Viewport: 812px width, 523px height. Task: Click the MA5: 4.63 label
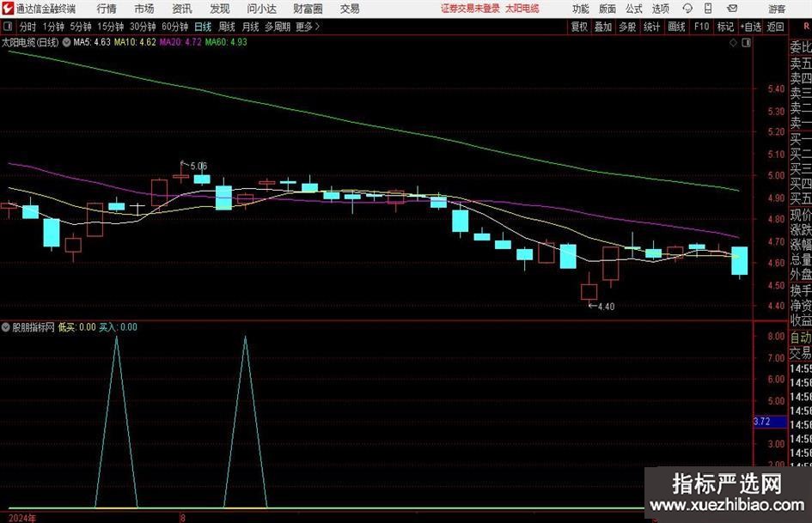click(x=92, y=42)
